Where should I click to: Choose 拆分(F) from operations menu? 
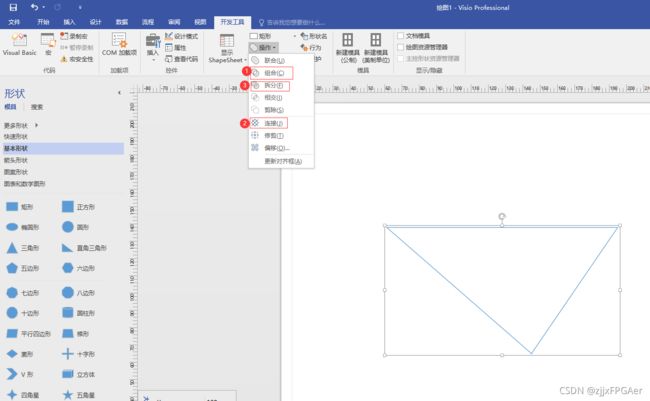pos(281,85)
